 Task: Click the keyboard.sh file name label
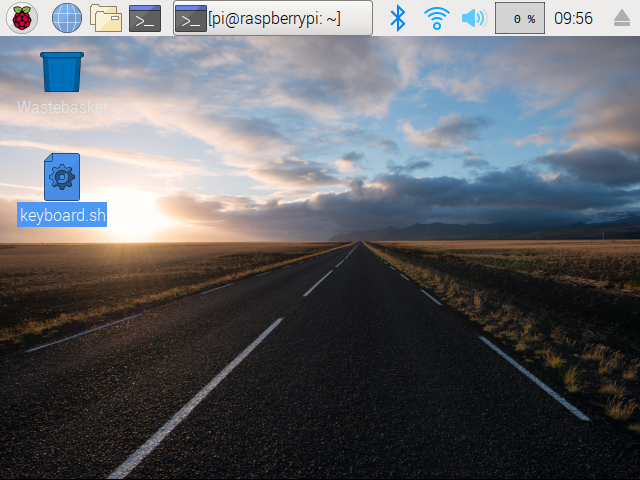[62, 215]
